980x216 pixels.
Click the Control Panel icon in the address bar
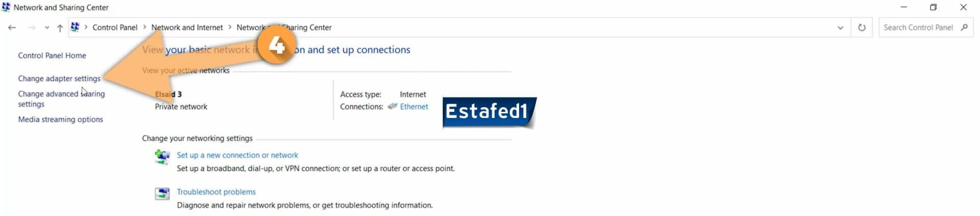click(75, 27)
